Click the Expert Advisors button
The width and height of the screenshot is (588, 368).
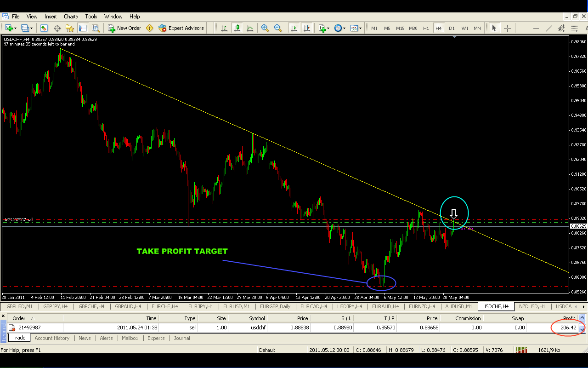point(181,28)
